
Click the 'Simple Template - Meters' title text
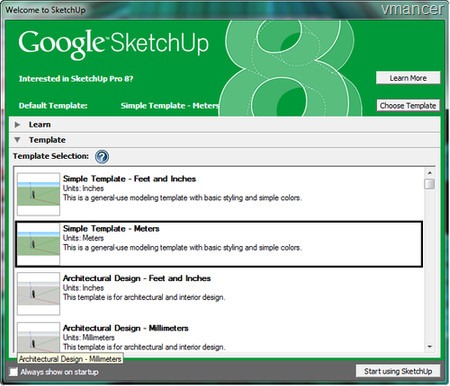click(111, 229)
